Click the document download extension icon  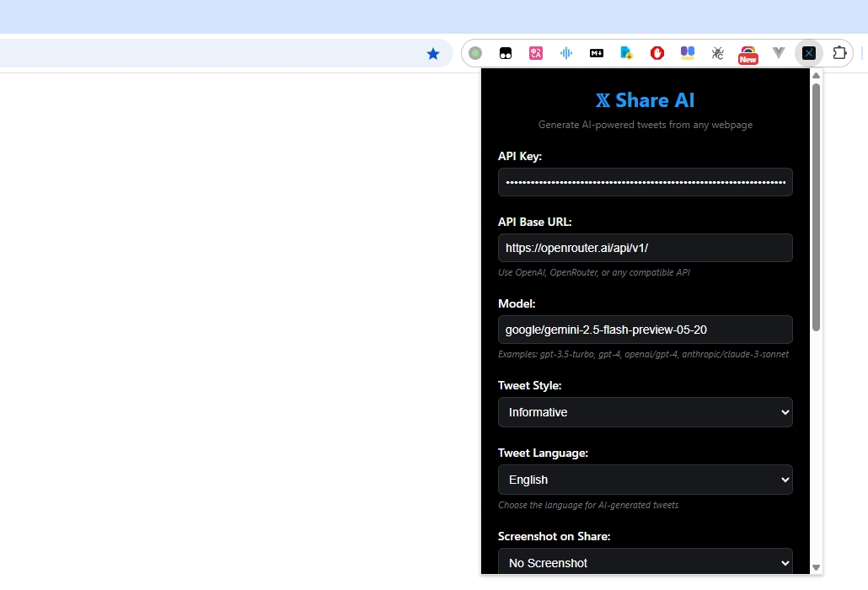click(x=627, y=52)
